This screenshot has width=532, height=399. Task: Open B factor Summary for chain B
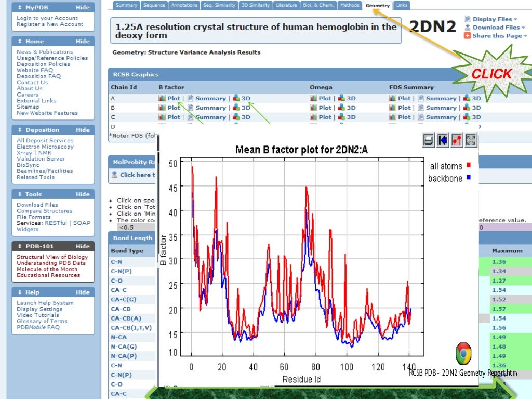210,108
